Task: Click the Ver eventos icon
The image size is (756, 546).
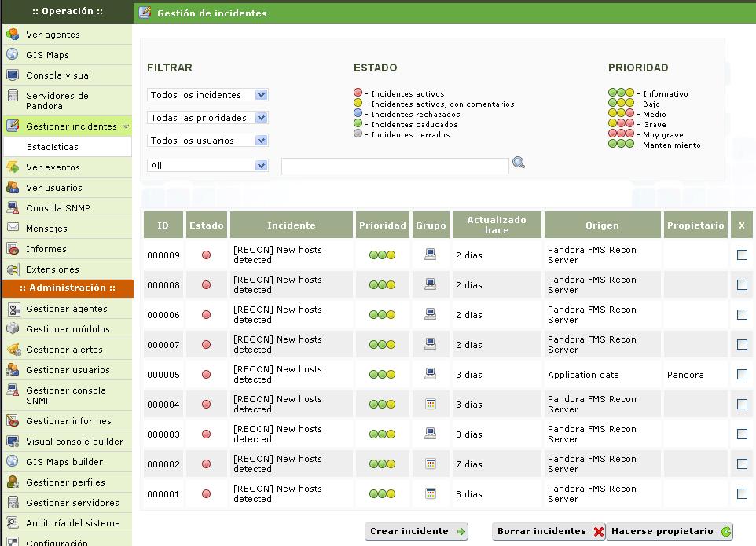Action: 13,167
